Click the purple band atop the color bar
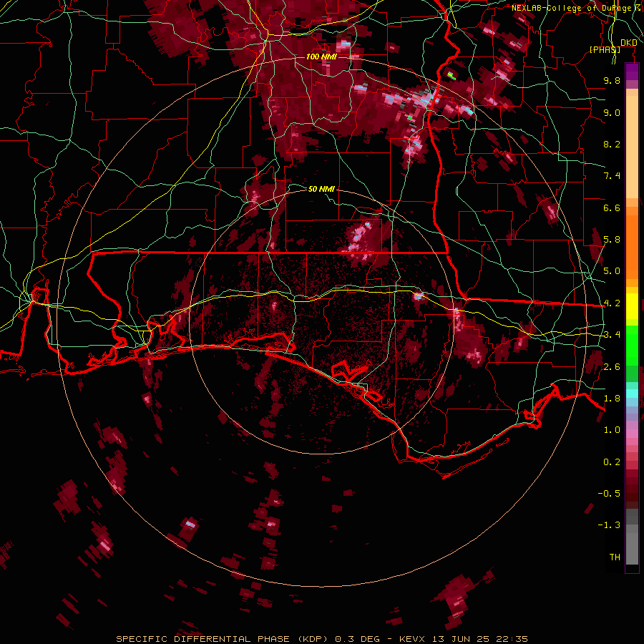Screen dimensions: 644x644 click(x=632, y=72)
